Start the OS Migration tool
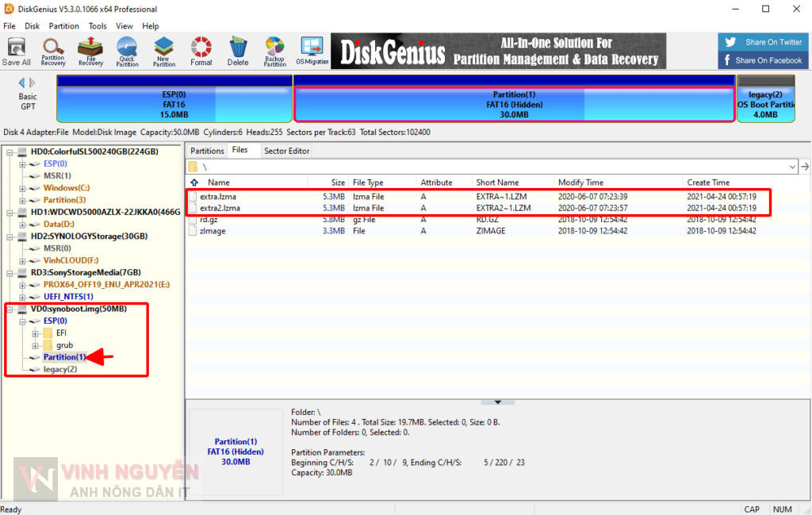Viewport: 812px width, 515px height. (312, 51)
